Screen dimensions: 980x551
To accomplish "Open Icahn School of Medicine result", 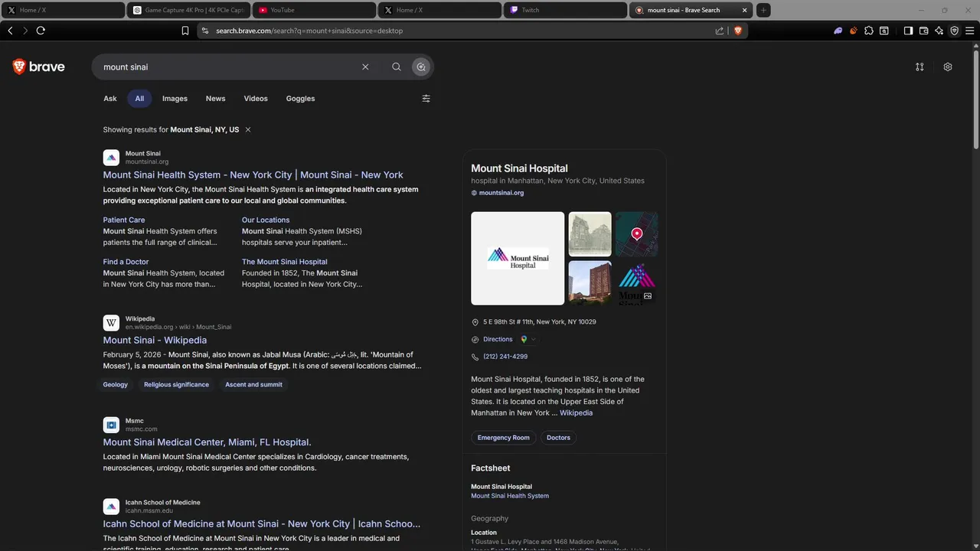I will pos(262,524).
